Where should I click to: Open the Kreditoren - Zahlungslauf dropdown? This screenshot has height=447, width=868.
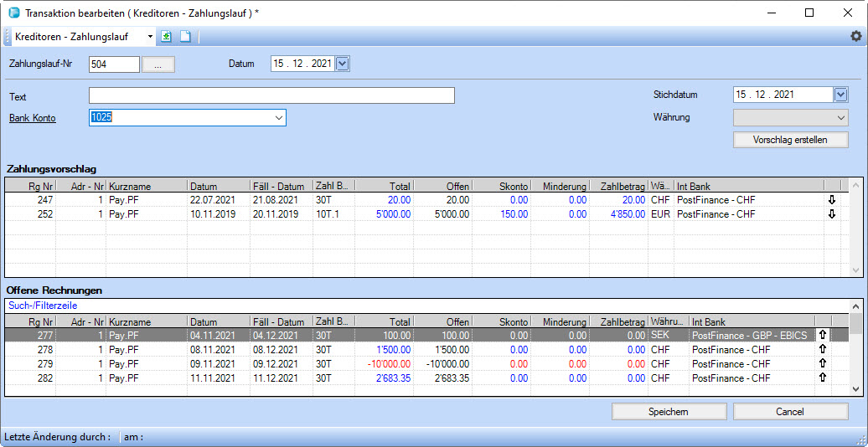(150, 37)
